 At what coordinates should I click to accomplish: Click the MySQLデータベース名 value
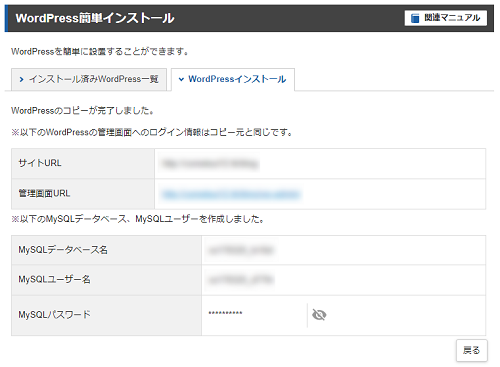(x=241, y=250)
